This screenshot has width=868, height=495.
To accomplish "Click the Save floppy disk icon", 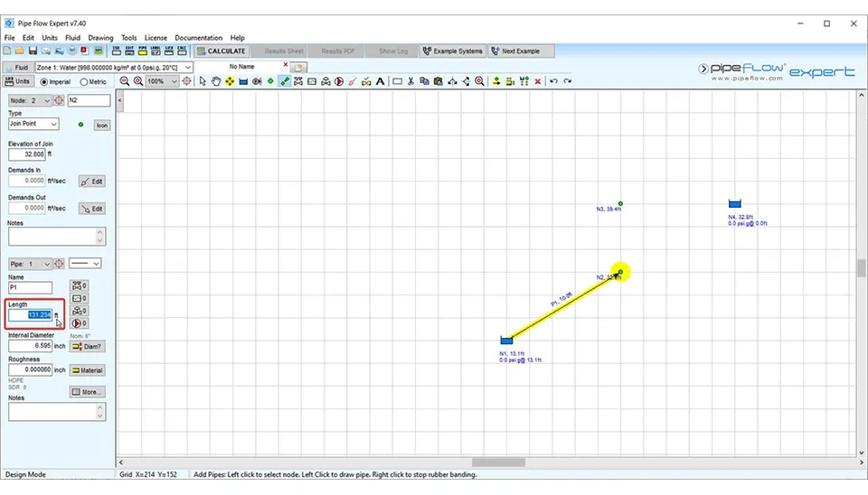I will coord(33,51).
